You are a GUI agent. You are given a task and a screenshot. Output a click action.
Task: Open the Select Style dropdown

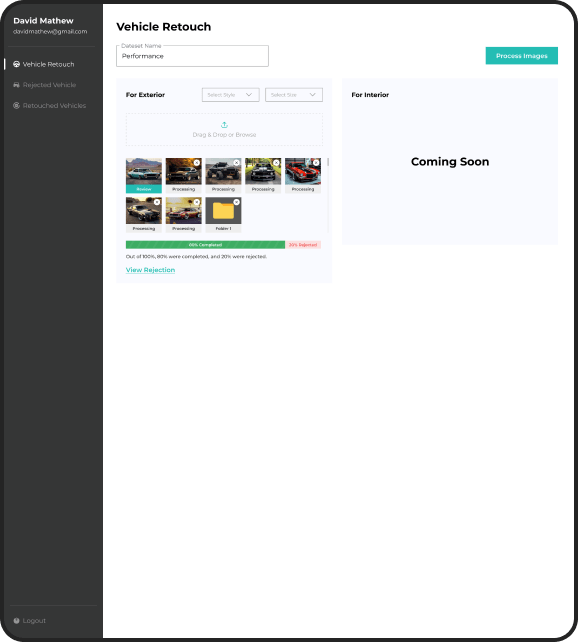[x=230, y=95]
